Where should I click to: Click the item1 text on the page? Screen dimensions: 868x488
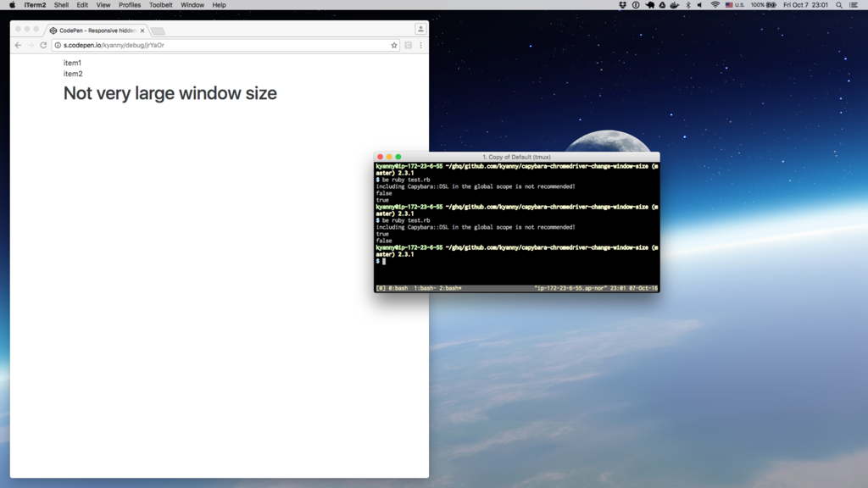72,63
